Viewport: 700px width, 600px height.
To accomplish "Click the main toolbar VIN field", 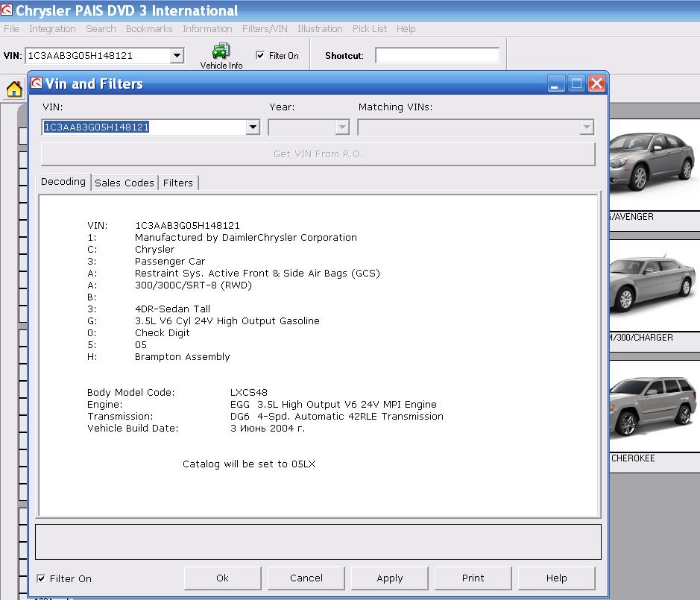I will (x=98, y=55).
